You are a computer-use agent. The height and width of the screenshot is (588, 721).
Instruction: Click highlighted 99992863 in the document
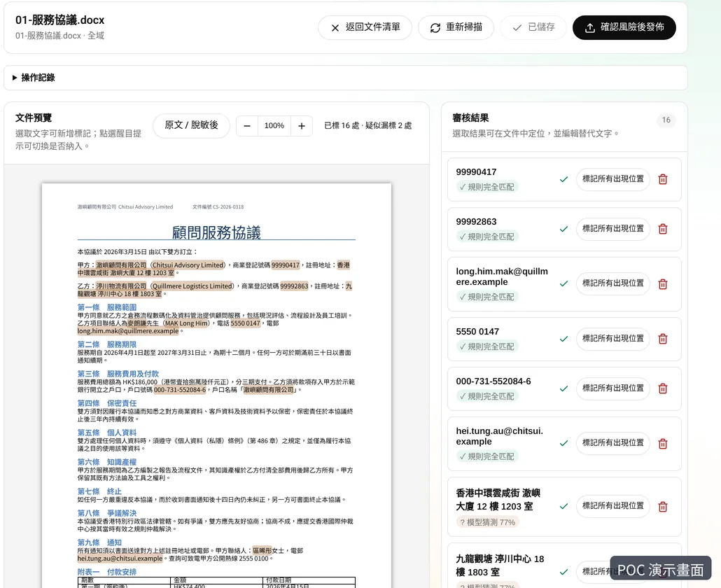[x=294, y=286]
